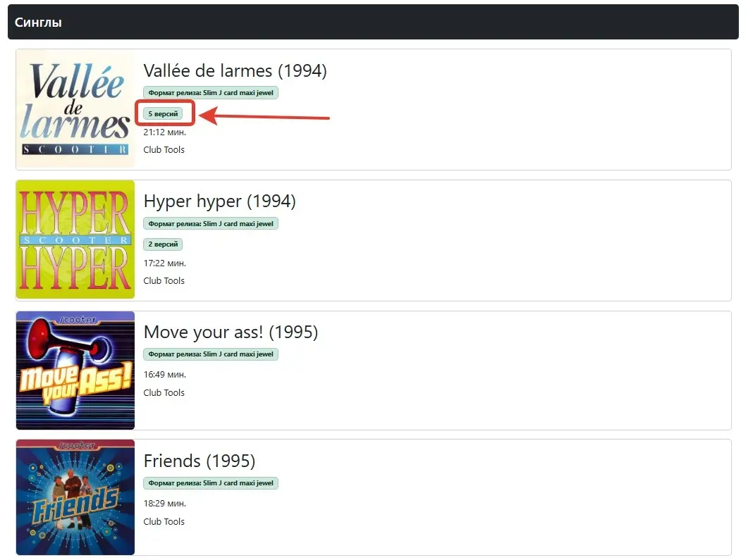Click the Club Tools label under Friends

click(164, 521)
